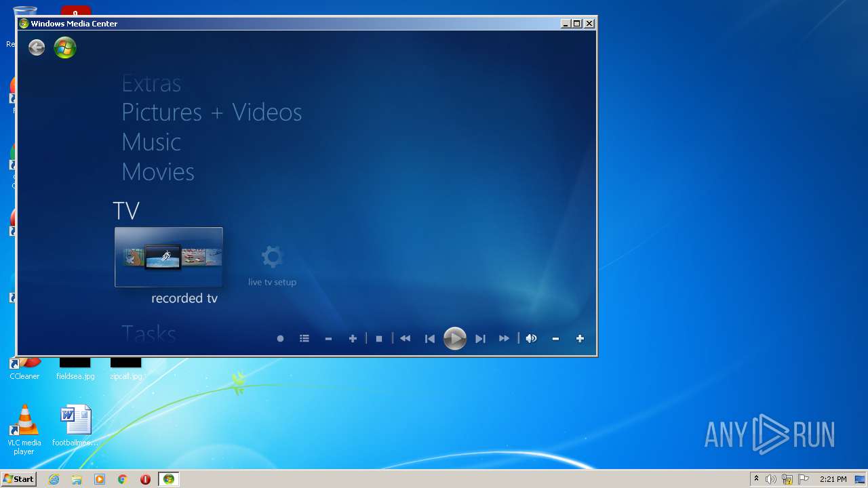The height and width of the screenshot is (488, 868).
Task: Open the Start menu
Action: pyautogui.click(x=18, y=479)
